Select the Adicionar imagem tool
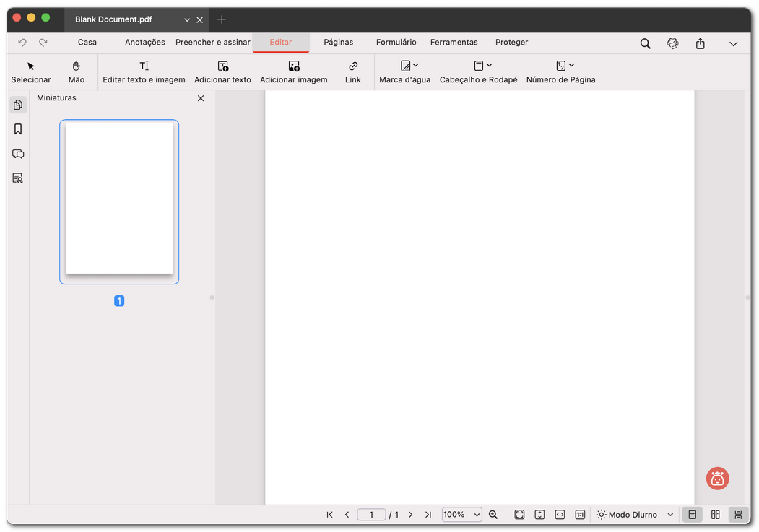 [293, 71]
